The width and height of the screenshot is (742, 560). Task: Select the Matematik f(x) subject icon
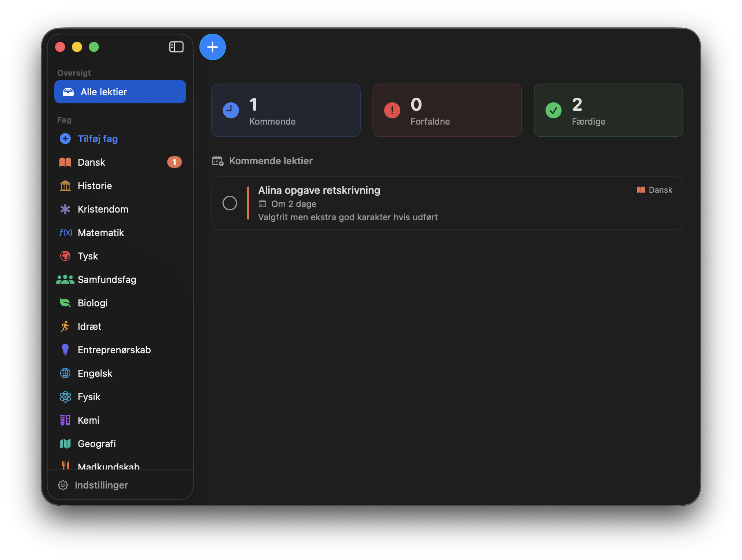[65, 232]
